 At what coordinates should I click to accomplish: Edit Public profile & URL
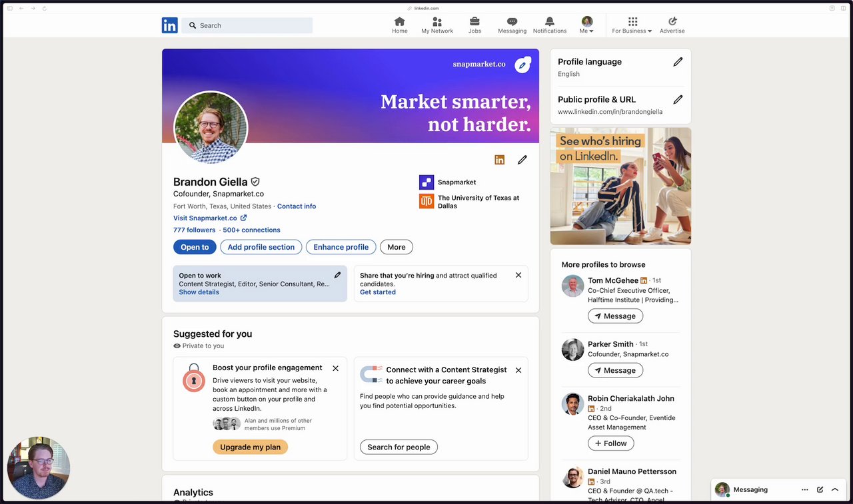point(678,100)
